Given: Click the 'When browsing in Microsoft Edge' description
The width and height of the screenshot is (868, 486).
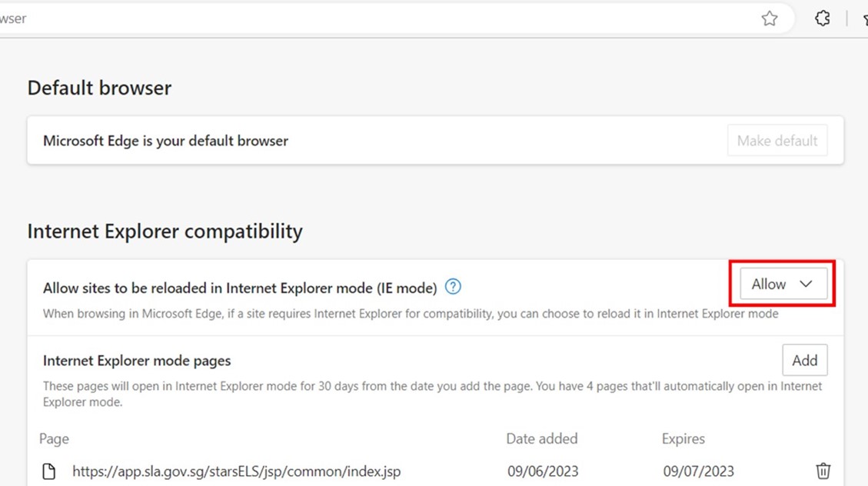Looking at the screenshot, I should point(411,314).
